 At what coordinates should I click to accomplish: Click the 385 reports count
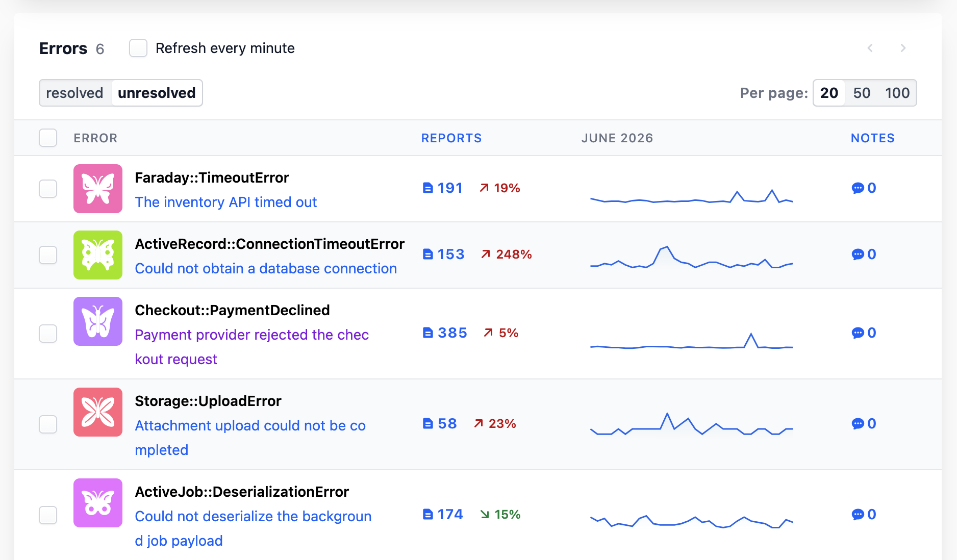pyautogui.click(x=452, y=333)
